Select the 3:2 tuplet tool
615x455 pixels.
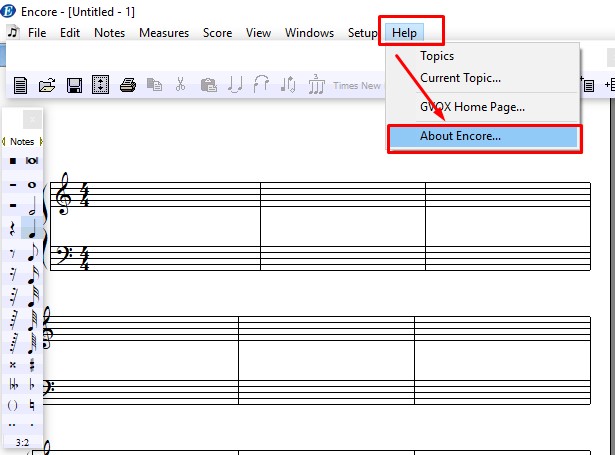tap(22, 442)
